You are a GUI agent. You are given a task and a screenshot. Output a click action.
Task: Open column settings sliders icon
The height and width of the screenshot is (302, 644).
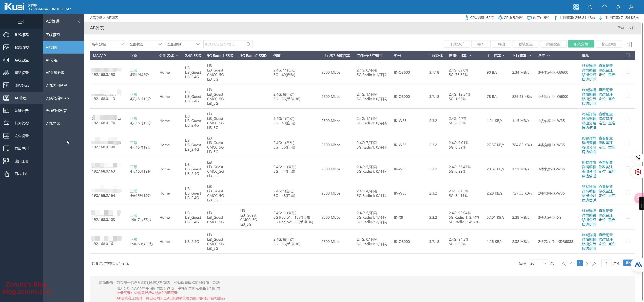pos(629,44)
